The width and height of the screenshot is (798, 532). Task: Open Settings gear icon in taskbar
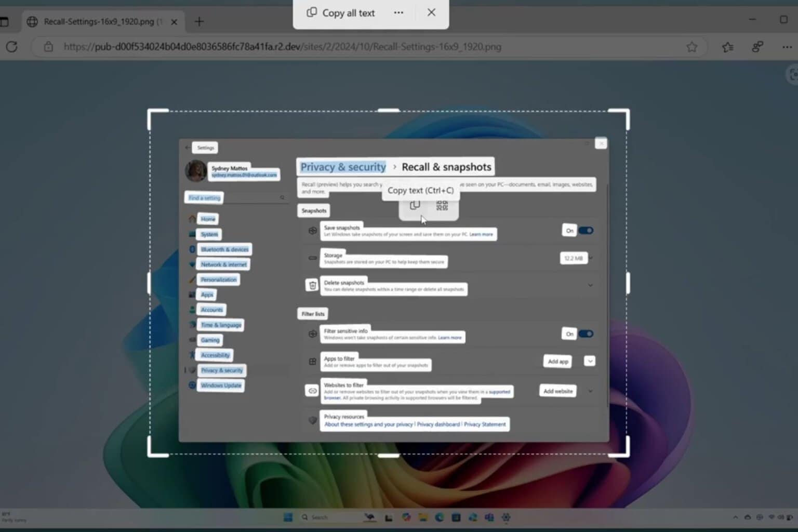[x=506, y=517]
